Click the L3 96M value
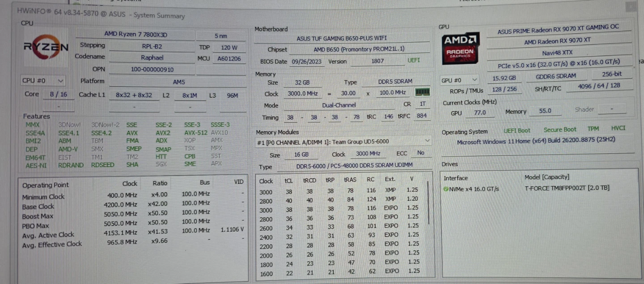Viewport: 644px width, 284px height. (233, 95)
